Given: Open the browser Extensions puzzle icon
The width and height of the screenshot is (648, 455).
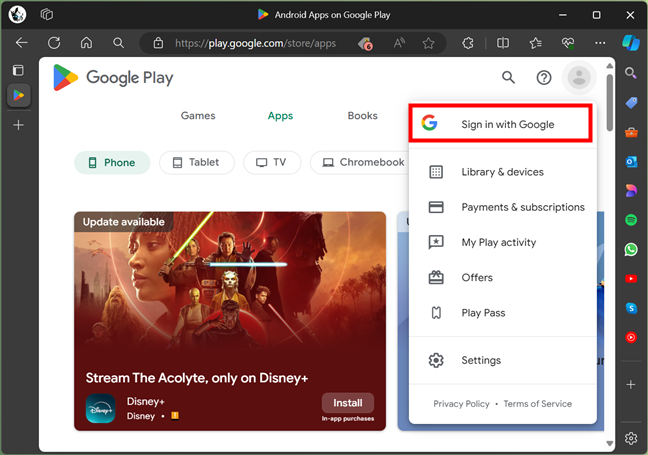Looking at the screenshot, I should click(468, 43).
